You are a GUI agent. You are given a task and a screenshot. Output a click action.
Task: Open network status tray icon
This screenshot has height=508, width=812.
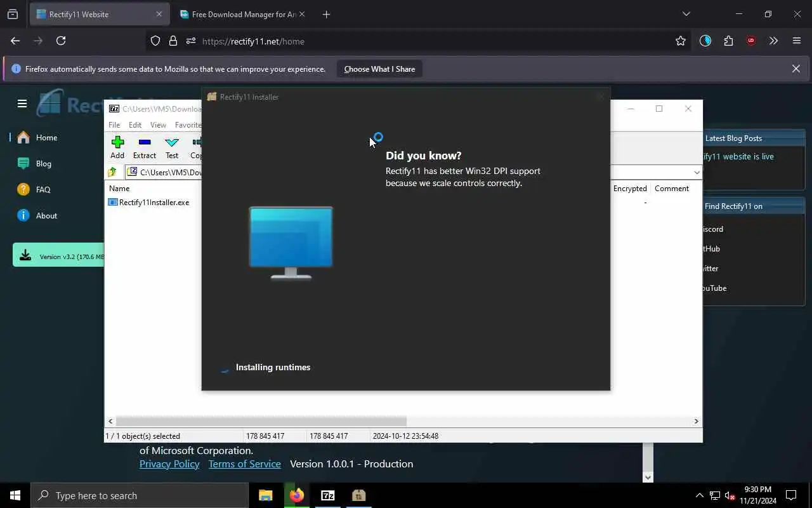715,495
